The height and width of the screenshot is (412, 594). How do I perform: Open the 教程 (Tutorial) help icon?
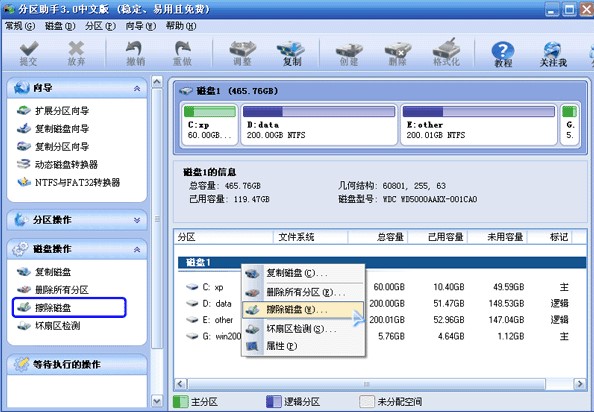pyautogui.click(x=503, y=54)
